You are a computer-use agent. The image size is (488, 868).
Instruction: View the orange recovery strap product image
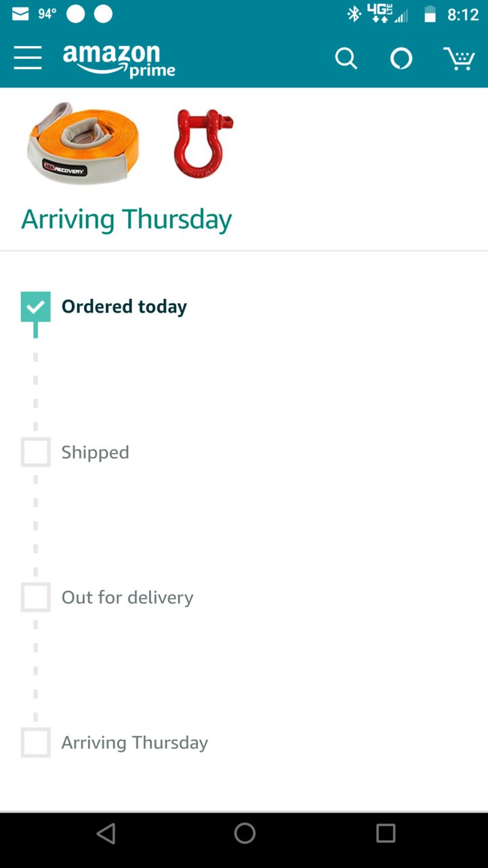[83, 143]
